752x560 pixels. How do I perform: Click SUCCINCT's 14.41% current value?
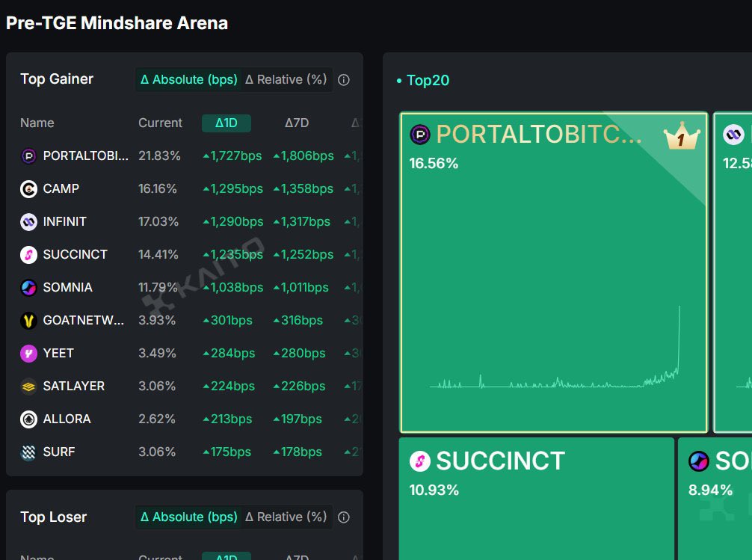pyautogui.click(x=158, y=254)
